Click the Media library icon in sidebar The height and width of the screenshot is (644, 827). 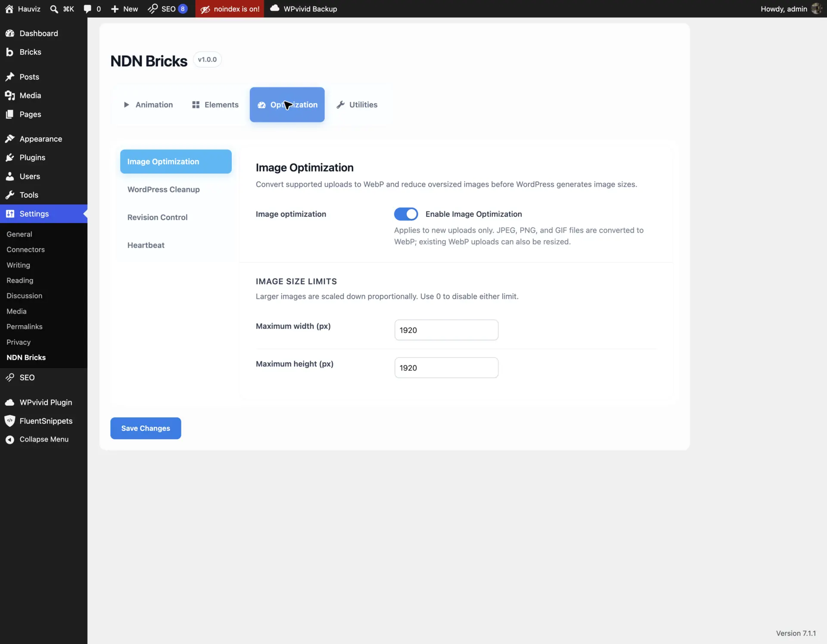[x=10, y=96]
